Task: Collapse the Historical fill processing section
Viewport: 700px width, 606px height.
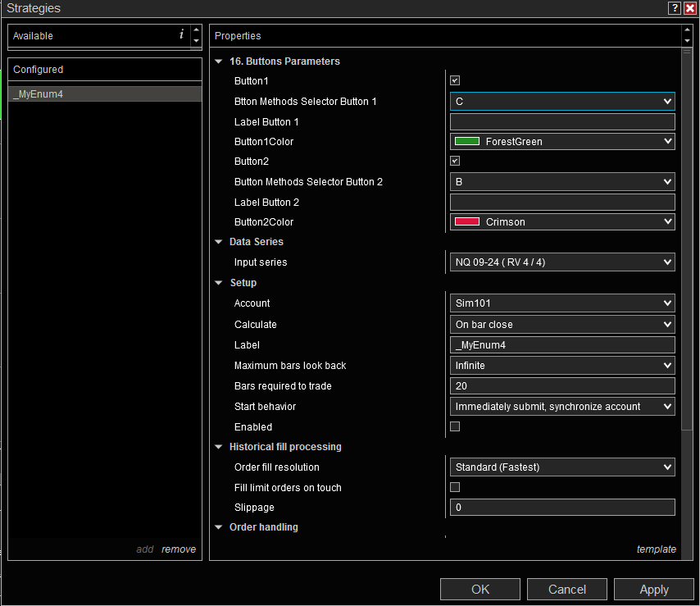Action: tap(219, 447)
